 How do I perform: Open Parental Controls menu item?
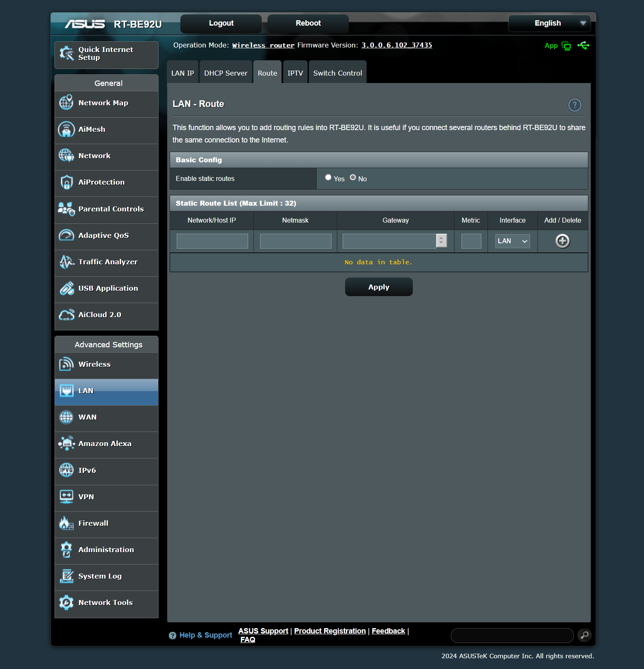(x=107, y=209)
